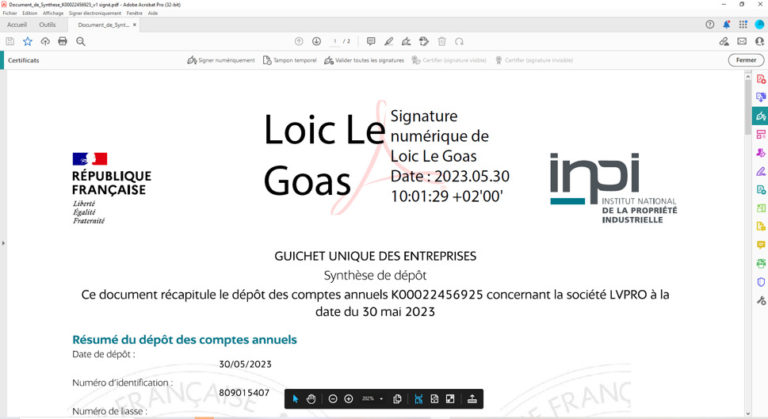Toggle the arrow selection tool
The image size is (768, 419).
(296, 399)
